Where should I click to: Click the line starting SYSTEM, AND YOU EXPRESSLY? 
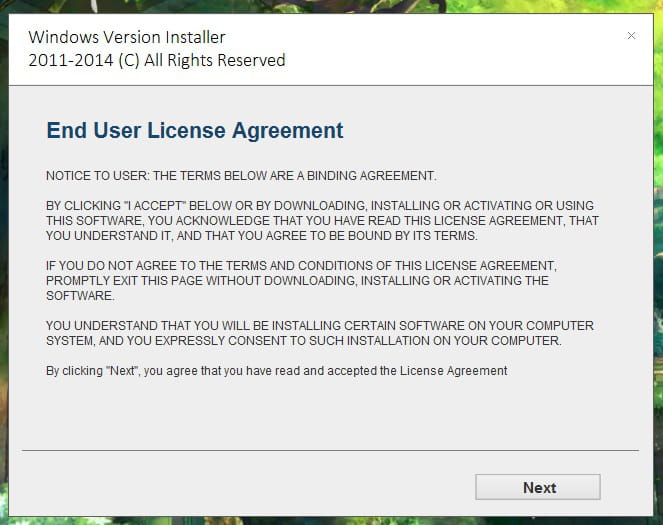pyautogui.click(x=304, y=341)
